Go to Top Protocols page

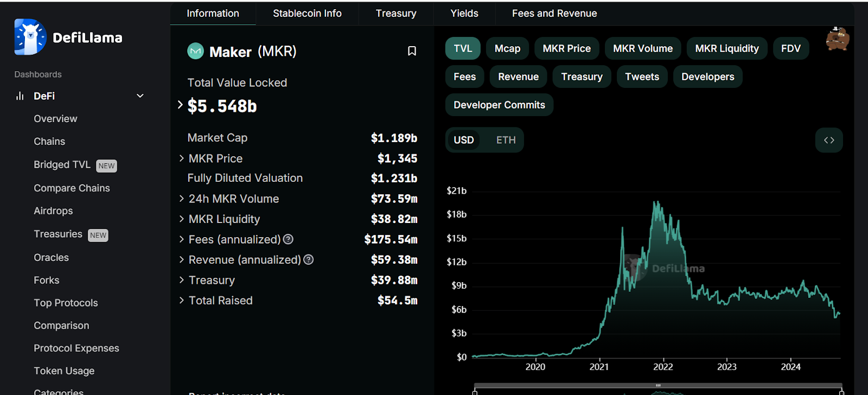[66, 303]
